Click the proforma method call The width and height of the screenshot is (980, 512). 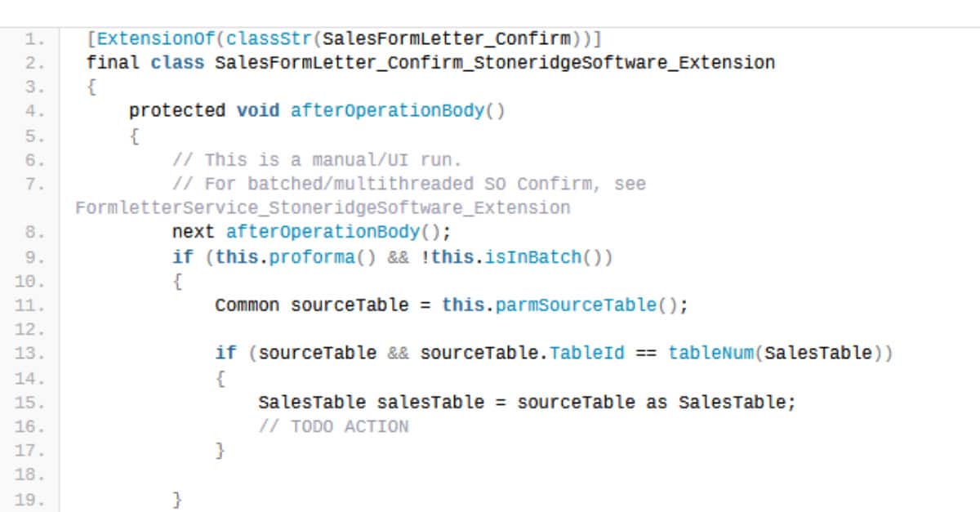[x=312, y=257]
